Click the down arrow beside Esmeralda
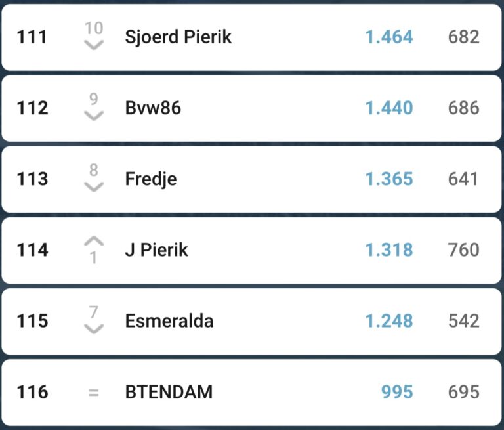504x430 pixels. click(94, 328)
